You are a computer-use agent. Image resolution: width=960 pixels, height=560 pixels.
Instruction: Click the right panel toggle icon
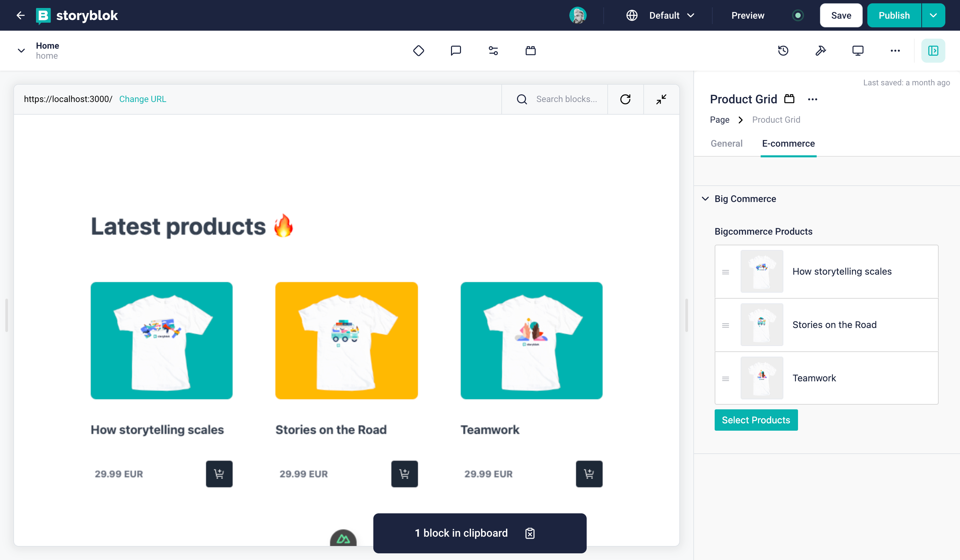pyautogui.click(x=933, y=51)
